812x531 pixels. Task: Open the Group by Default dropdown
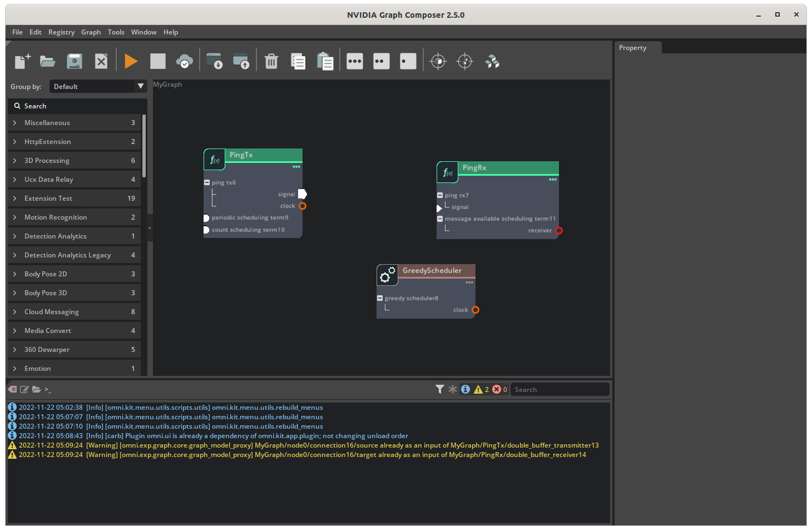[98, 86]
